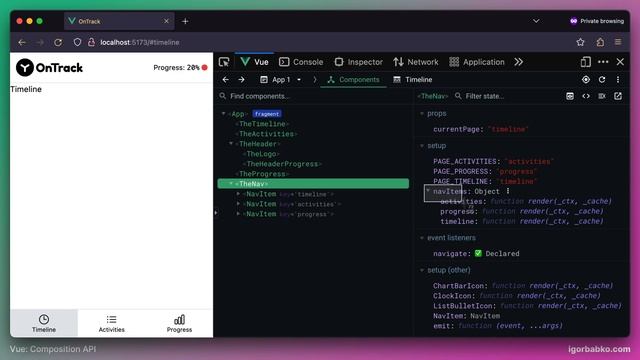
Task: Open devtools options ellipsis menu
Action: (x=603, y=62)
